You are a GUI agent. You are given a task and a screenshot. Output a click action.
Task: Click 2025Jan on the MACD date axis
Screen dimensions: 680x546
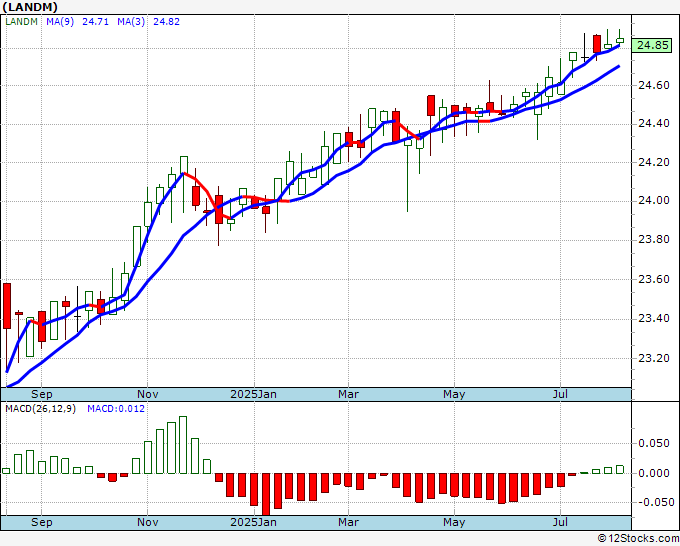tap(253, 522)
